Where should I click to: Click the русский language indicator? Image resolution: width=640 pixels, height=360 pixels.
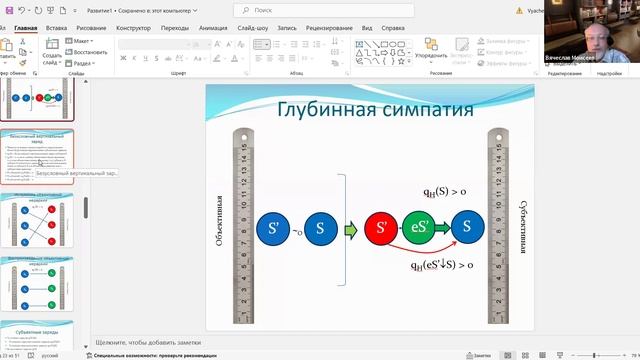(50, 356)
